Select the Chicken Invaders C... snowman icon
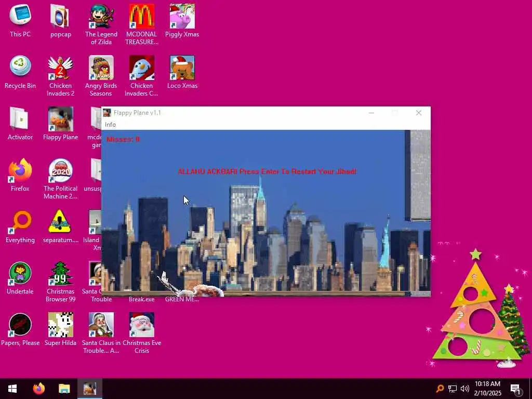 [x=141, y=76]
